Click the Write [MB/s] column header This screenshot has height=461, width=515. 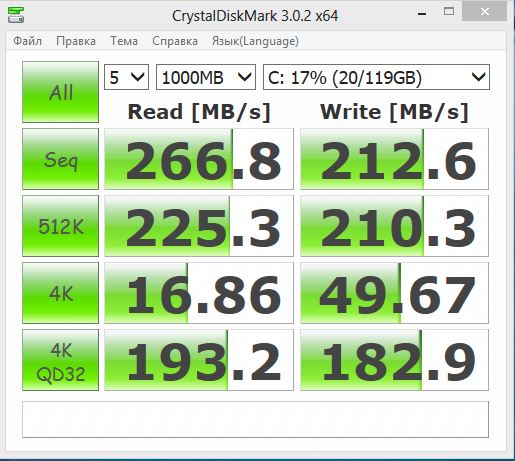[394, 112]
